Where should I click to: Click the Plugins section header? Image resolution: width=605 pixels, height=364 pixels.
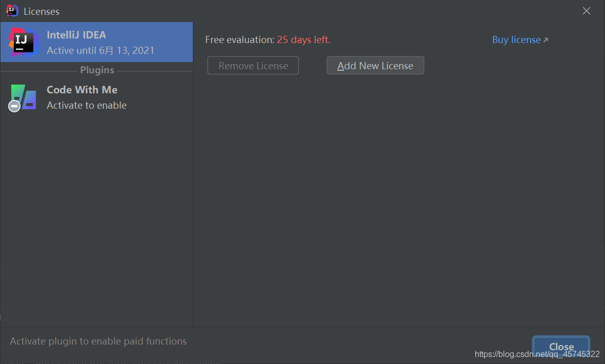click(x=97, y=70)
